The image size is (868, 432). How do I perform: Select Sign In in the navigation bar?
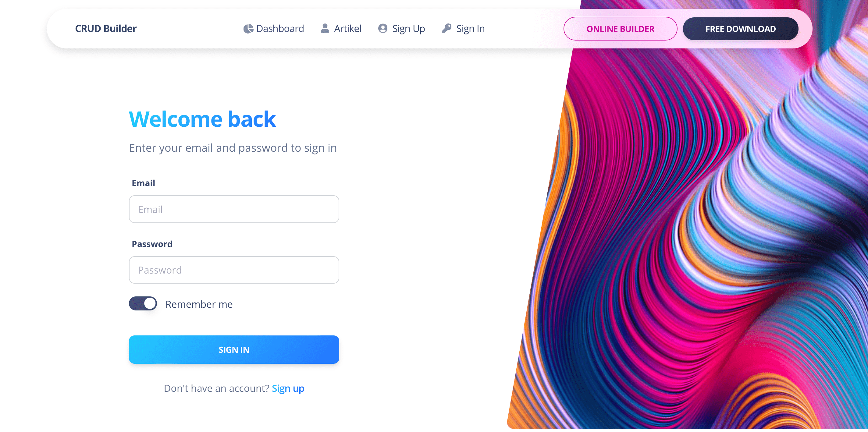pos(470,29)
